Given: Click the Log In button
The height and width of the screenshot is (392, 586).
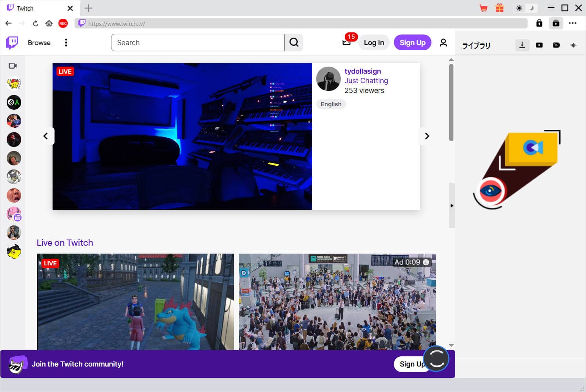Looking at the screenshot, I should (373, 42).
